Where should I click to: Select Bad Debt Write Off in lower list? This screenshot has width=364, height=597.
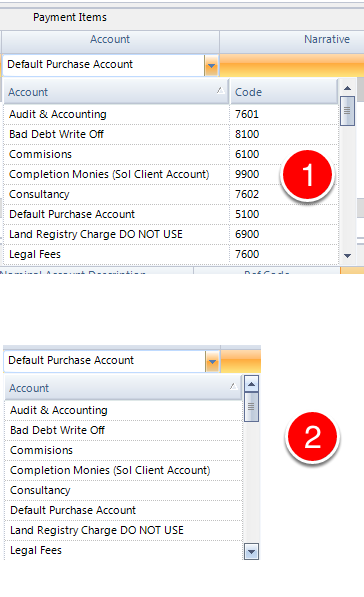coord(123,430)
